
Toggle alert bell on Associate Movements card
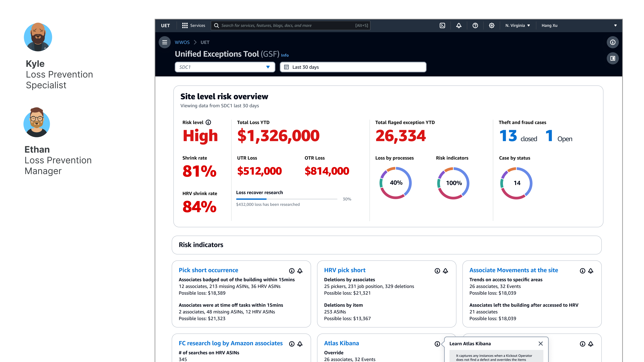(591, 271)
